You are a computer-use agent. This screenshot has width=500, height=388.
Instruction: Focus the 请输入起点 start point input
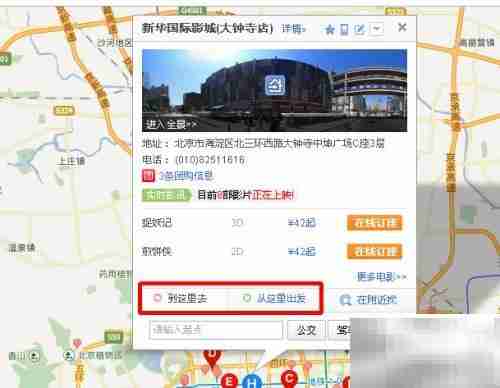point(216,330)
